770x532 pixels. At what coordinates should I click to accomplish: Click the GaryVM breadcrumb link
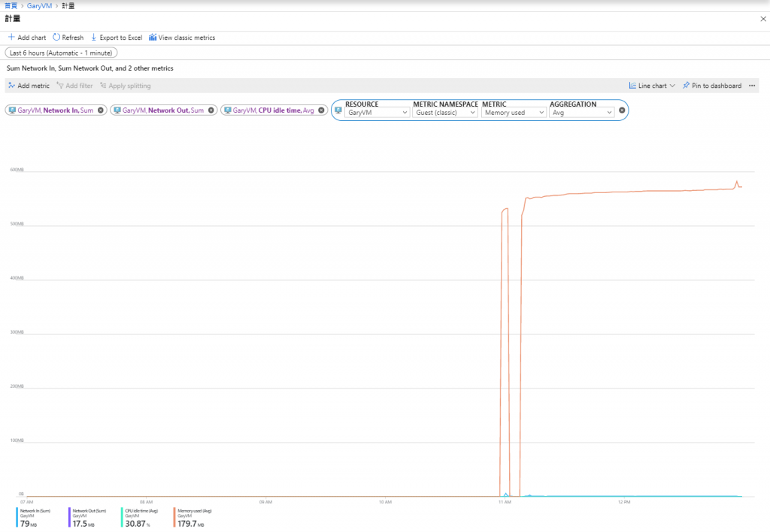pos(39,6)
